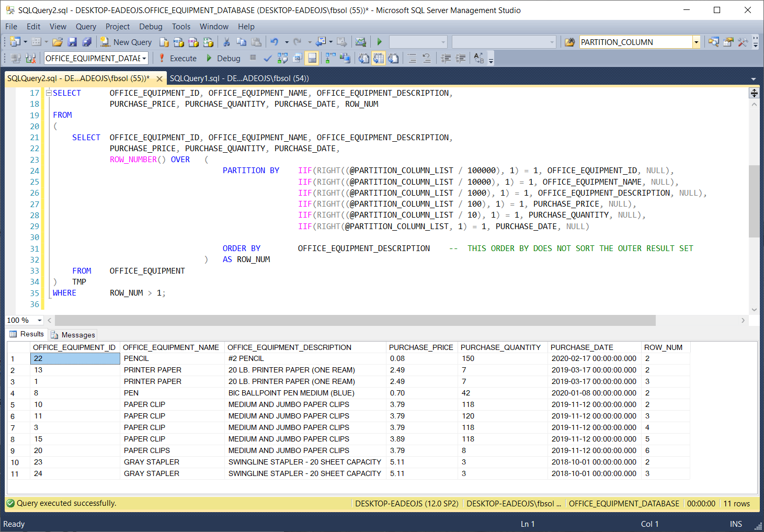Image resolution: width=764 pixels, height=532 pixels.
Task: Switch output to Results to Text
Action: (364, 58)
